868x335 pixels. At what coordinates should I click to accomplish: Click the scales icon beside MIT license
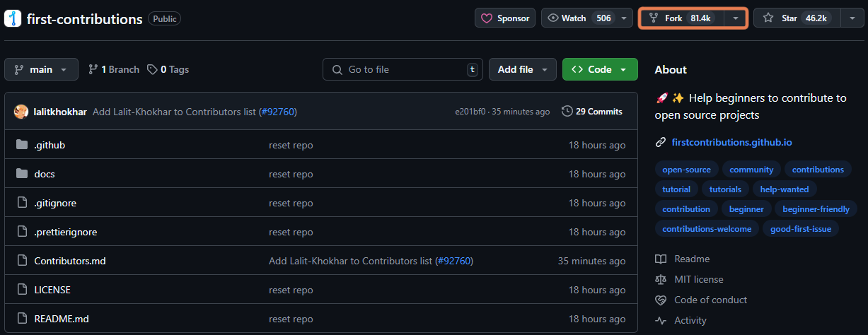point(661,279)
